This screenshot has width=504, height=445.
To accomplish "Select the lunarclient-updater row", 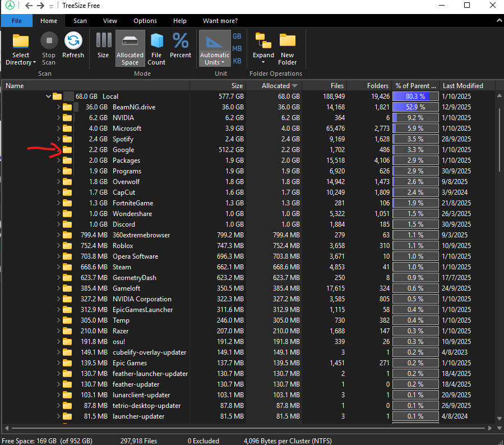I will tap(248, 395).
